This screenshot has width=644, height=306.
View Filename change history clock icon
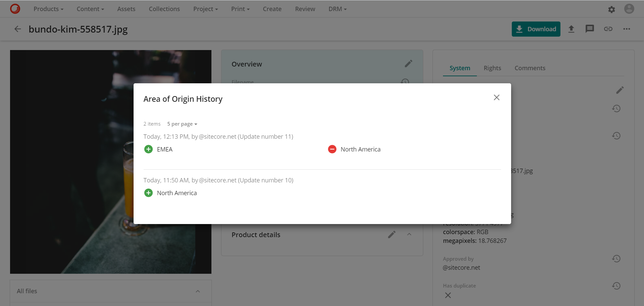[x=405, y=82]
